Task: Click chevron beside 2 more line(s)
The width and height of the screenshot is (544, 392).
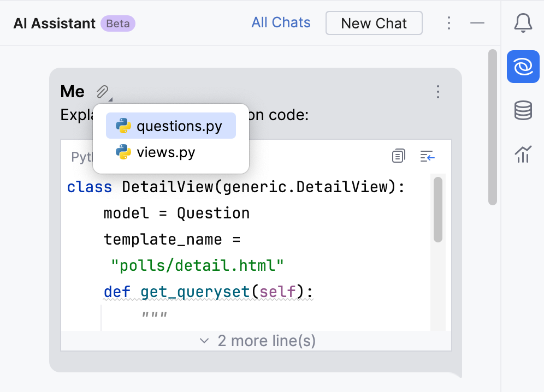Action: click(204, 341)
